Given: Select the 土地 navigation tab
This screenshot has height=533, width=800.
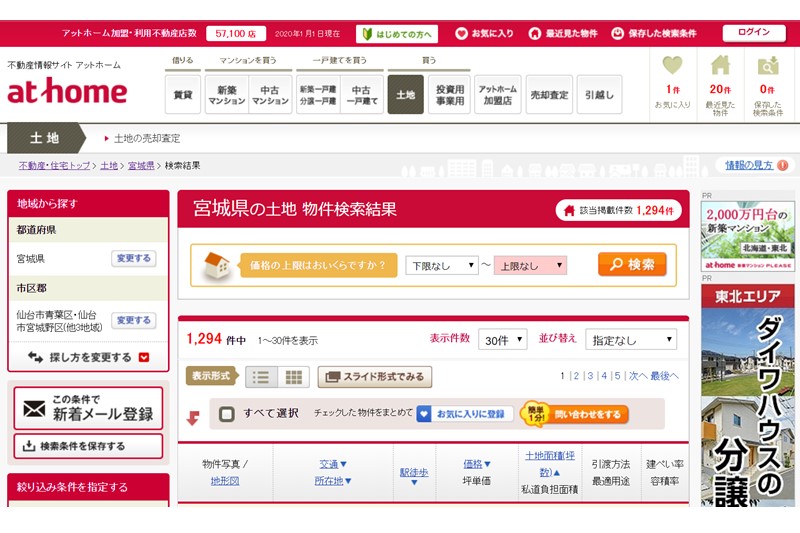Looking at the screenshot, I should point(405,95).
